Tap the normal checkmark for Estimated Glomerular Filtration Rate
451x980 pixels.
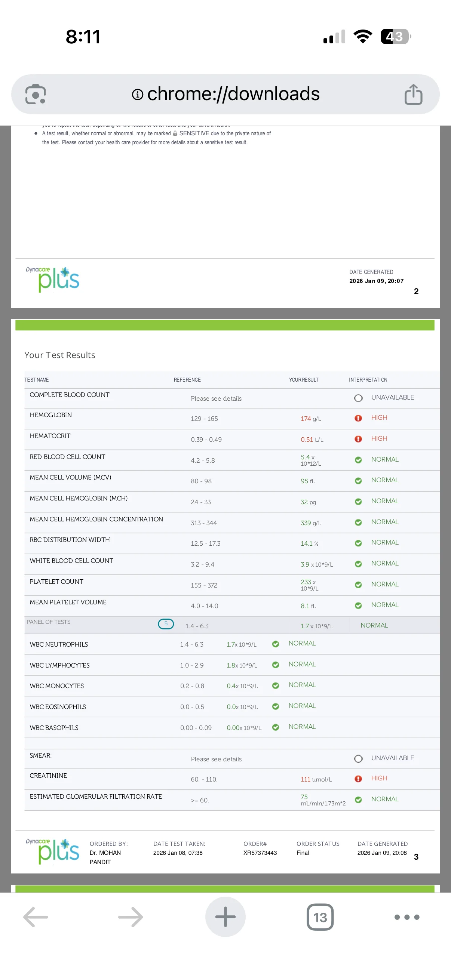click(358, 800)
